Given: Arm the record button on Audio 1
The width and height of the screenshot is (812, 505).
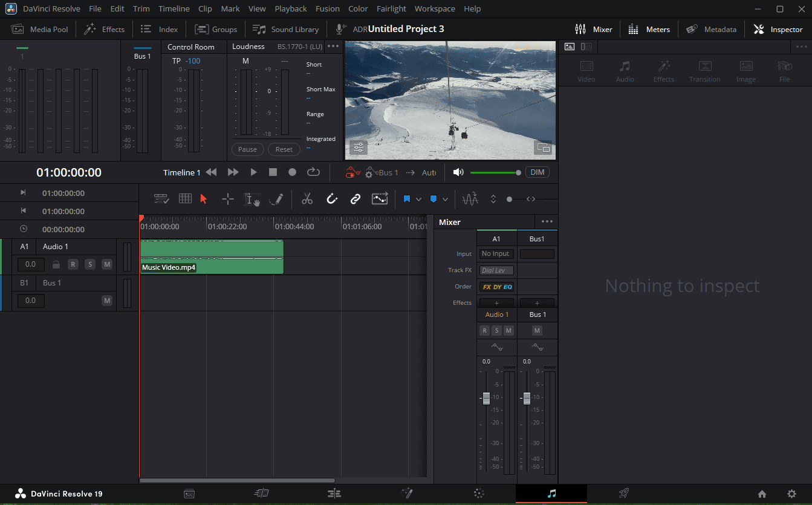Looking at the screenshot, I should (x=484, y=330).
